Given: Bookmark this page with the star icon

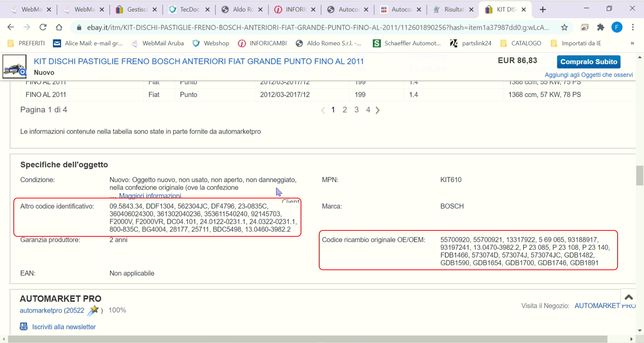Looking at the screenshot, I should (x=564, y=27).
